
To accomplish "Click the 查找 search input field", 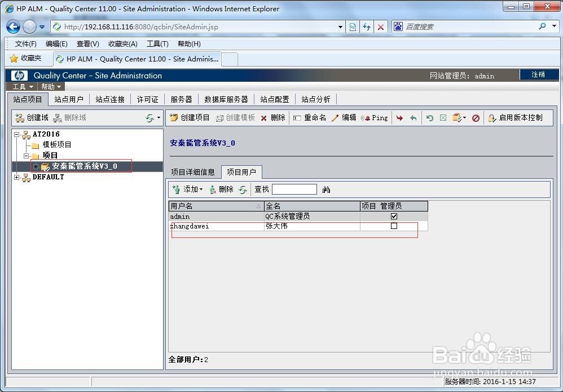I will (294, 189).
